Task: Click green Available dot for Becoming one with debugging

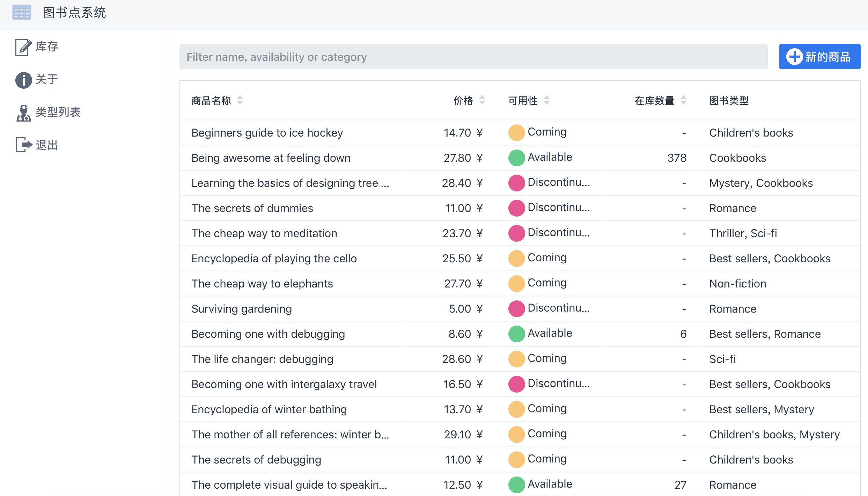Action: [516, 334]
